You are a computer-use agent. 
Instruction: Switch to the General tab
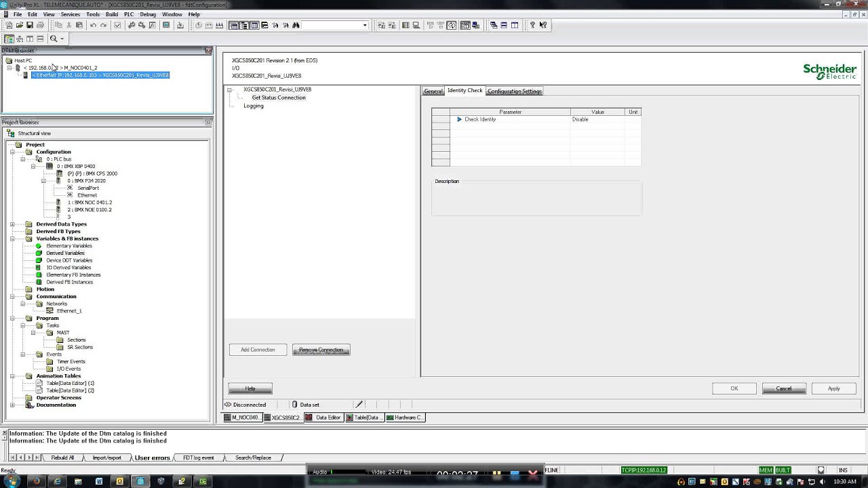click(x=433, y=91)
